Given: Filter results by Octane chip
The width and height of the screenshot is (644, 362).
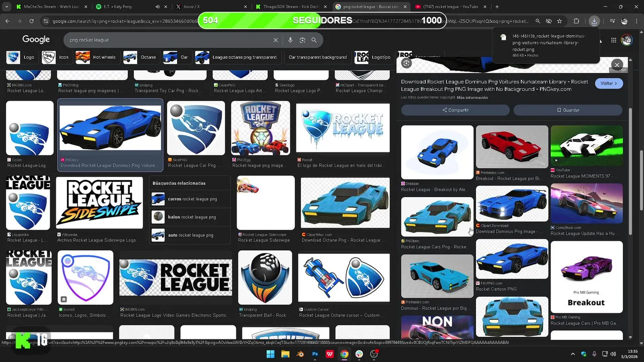Looking at the screenshot, I should pyautogui.click(x=140, y=57).
